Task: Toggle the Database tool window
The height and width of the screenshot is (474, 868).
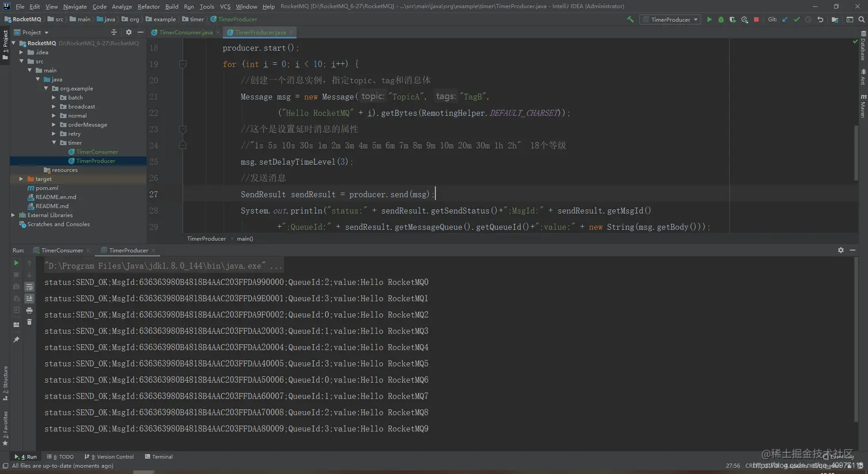Action: coord(863,46)
